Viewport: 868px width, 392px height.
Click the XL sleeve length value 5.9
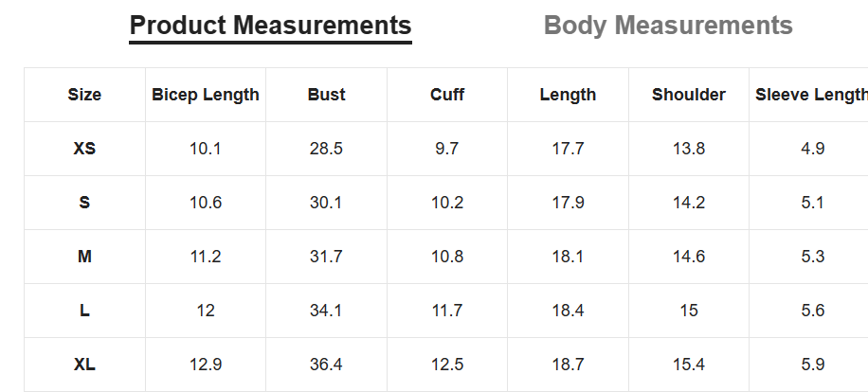[813, 365]
